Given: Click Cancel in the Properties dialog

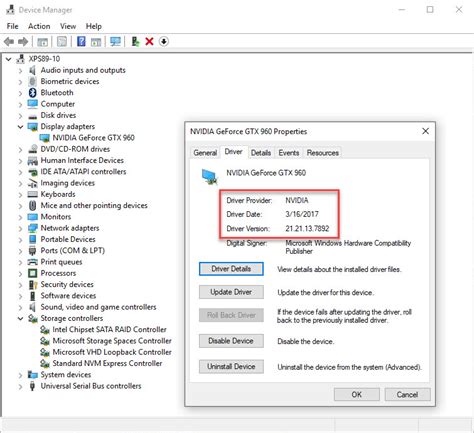Looking at the screenshot, I should [x=407, y=395].
